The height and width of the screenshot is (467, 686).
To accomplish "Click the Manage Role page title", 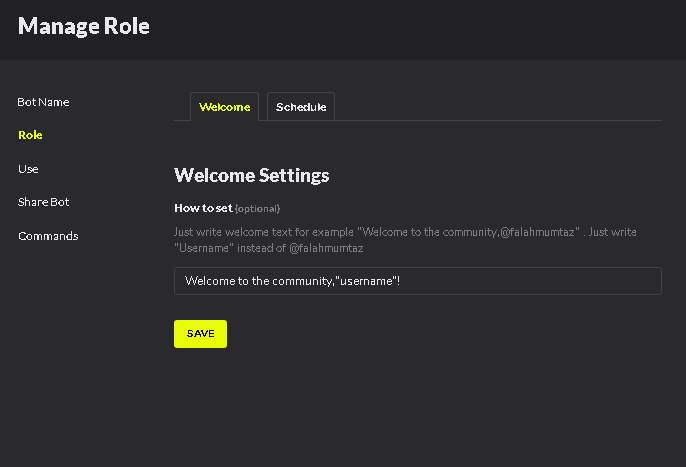I will click(84, 26).
